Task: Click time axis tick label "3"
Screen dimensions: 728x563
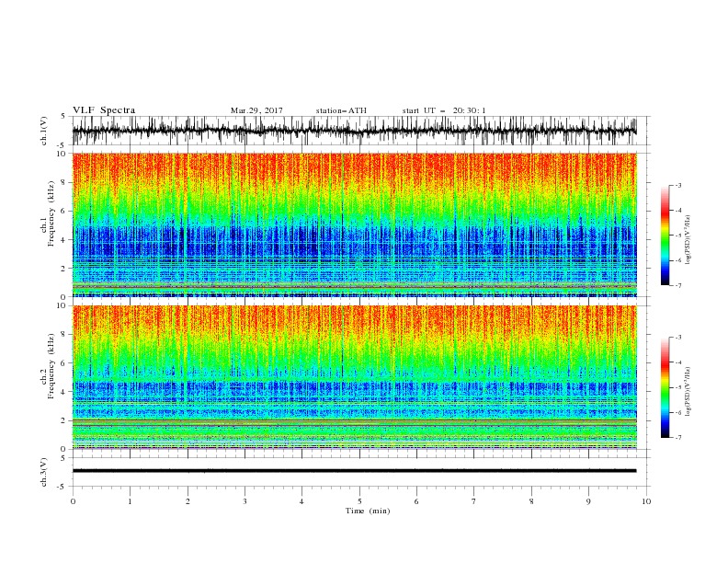Action: click(x=245, y=501)
